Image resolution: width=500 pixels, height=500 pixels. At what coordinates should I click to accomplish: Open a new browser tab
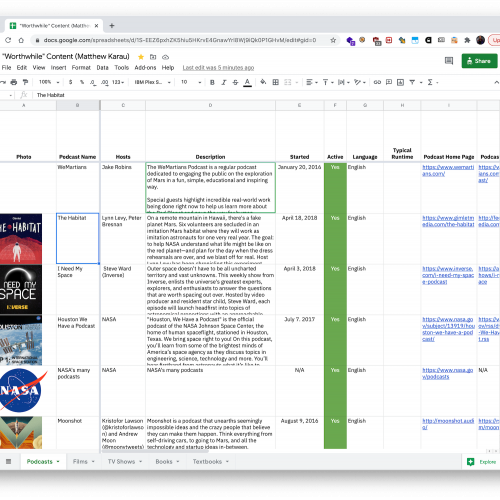[112, 26]
